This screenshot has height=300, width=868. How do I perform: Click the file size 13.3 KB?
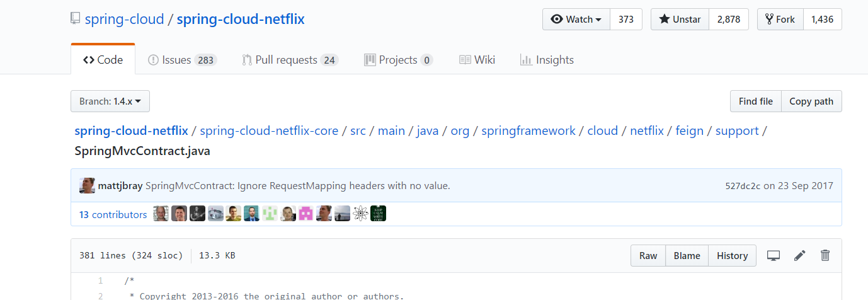pyautogui.click(x=217, y=256)
